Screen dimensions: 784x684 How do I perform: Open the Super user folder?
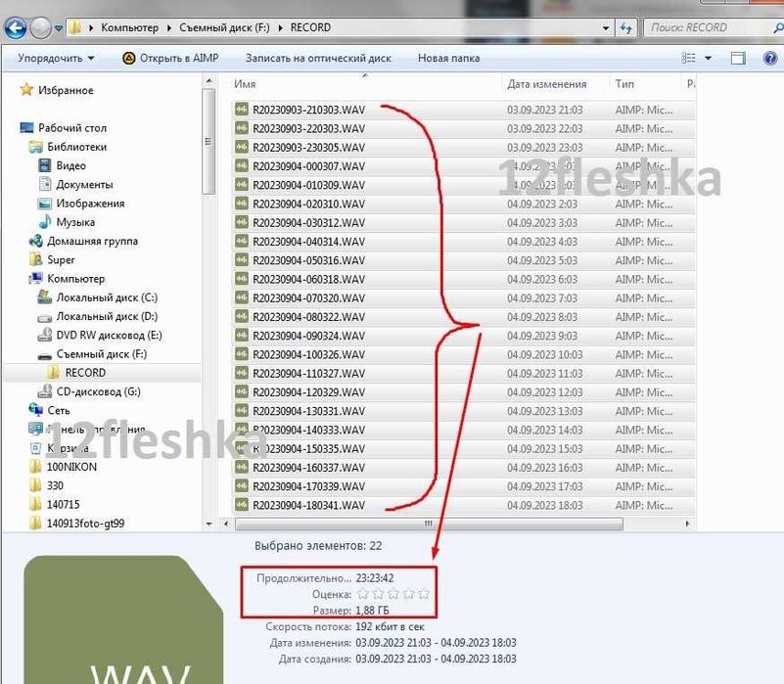[52, 260]
